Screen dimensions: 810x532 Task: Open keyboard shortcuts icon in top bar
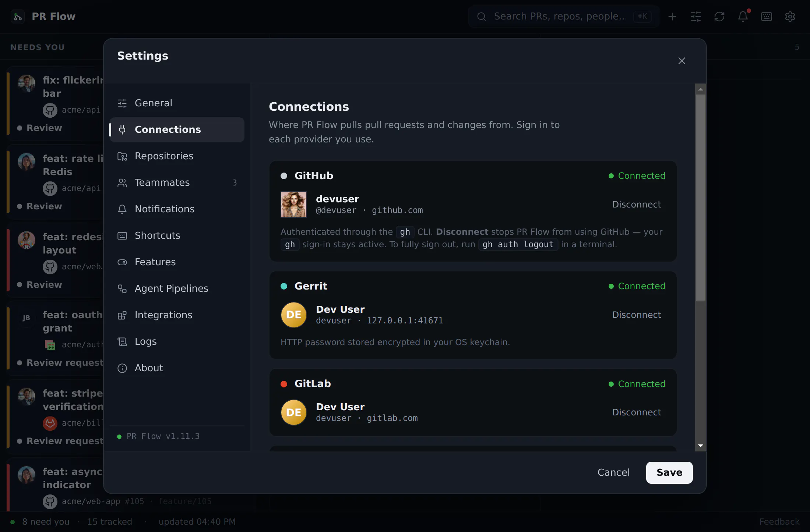pos(767,17)
